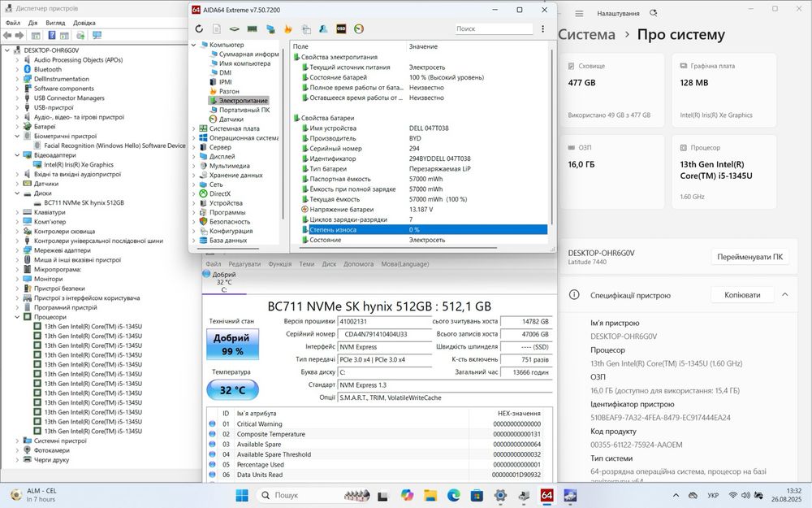Click the AIDA64 taskbar icon
Image resolution: width=812 pixels, height=508 pixels.
[546, 495]
